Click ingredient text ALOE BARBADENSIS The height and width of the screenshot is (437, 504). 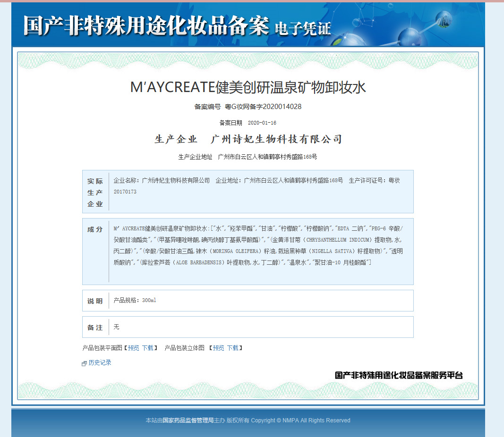(199, 262)
